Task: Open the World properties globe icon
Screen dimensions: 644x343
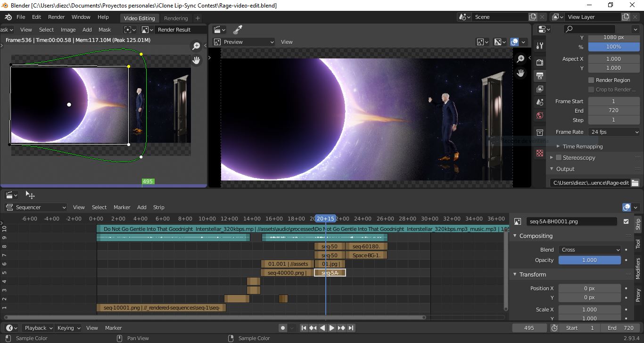Action: 540,115
